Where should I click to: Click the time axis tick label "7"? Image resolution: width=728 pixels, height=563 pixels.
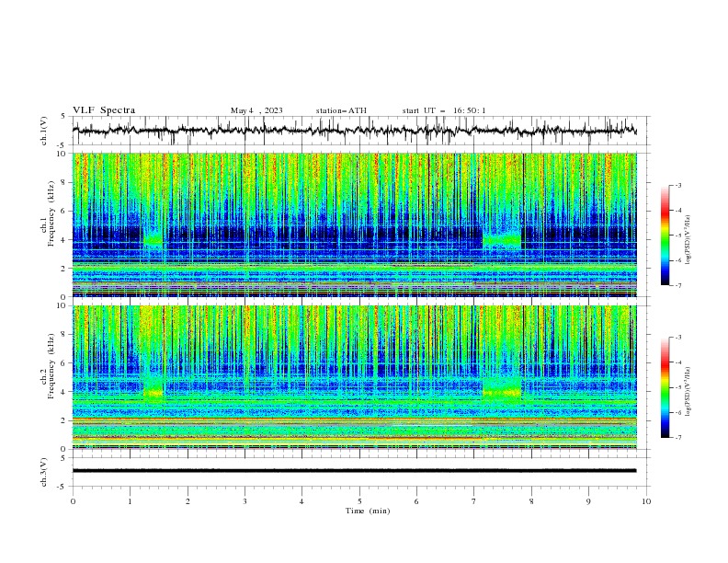pos(474,501)
